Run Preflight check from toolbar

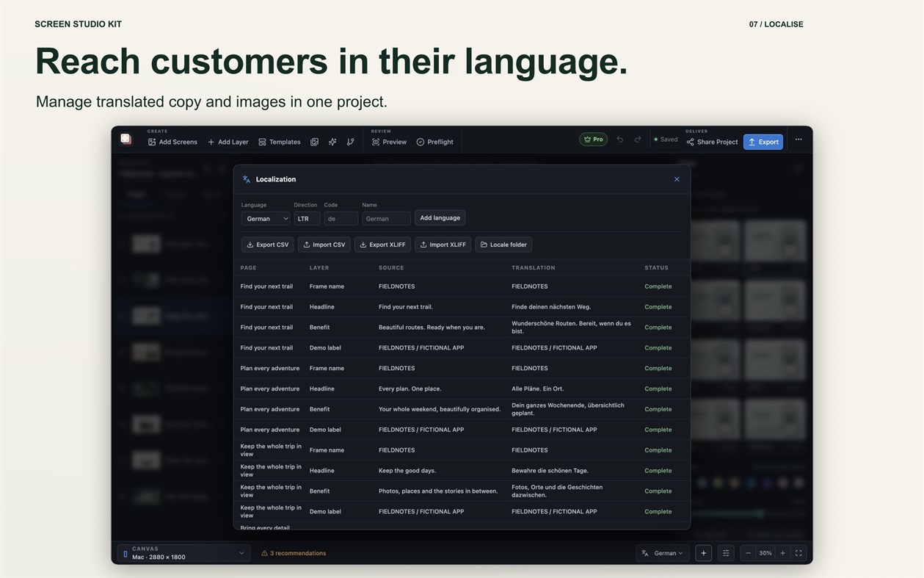coord(434,142)
